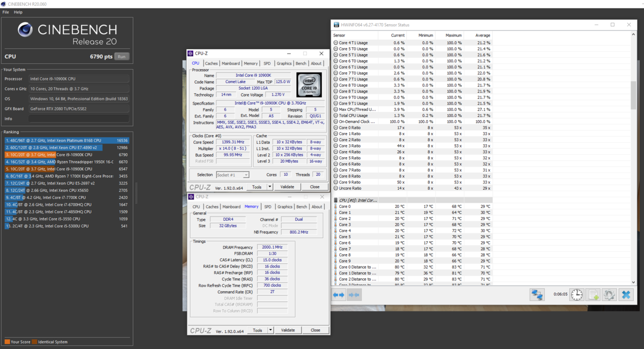Click the thermometer icon beside Core 0 Distance
Screen dimensions: 644x349
pos(335,267)
